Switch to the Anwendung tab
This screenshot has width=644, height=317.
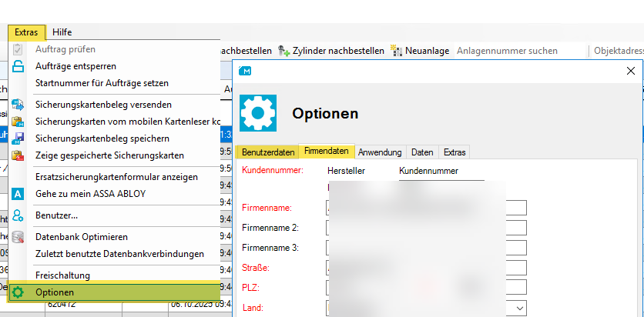click(x=380, y=152)
